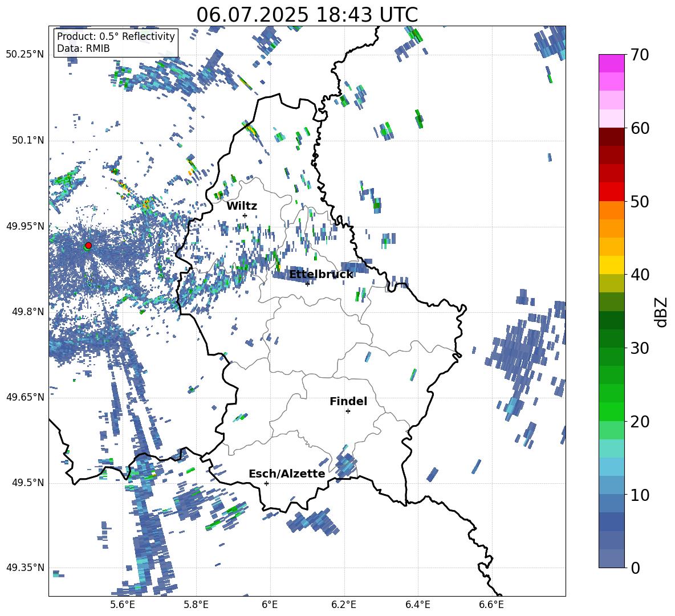
Task: Click the 49.95°N latitude label
Action: (25, 226)
